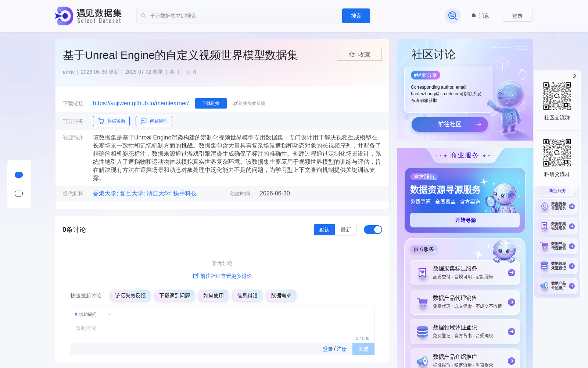Click the 2026-06-30 creation date value

click(275, 194)
